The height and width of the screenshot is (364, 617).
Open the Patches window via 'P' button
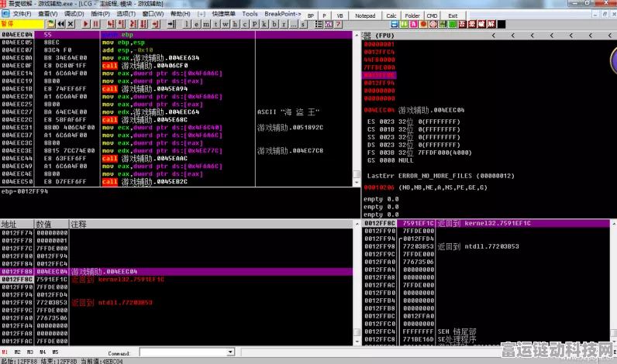coord(254,24)
